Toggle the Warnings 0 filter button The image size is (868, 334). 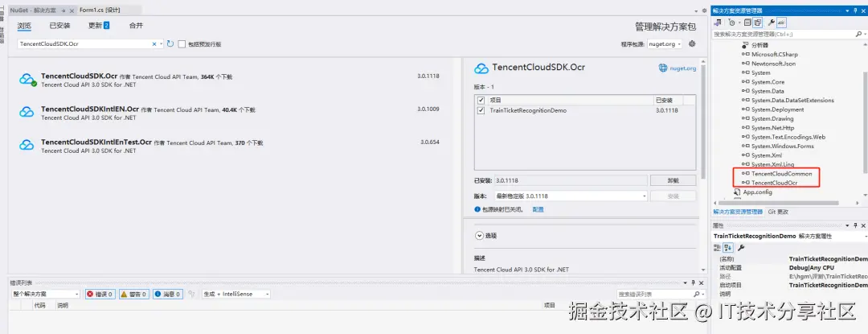coord(133,294)
